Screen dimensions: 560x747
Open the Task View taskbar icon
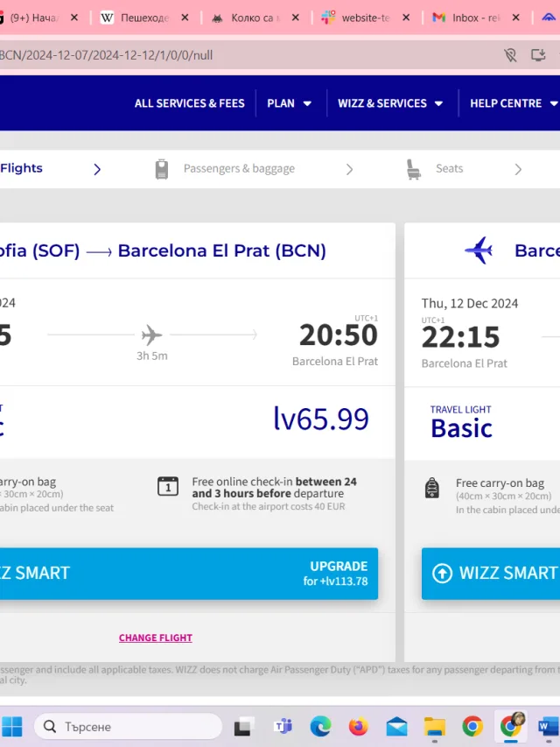244,727
